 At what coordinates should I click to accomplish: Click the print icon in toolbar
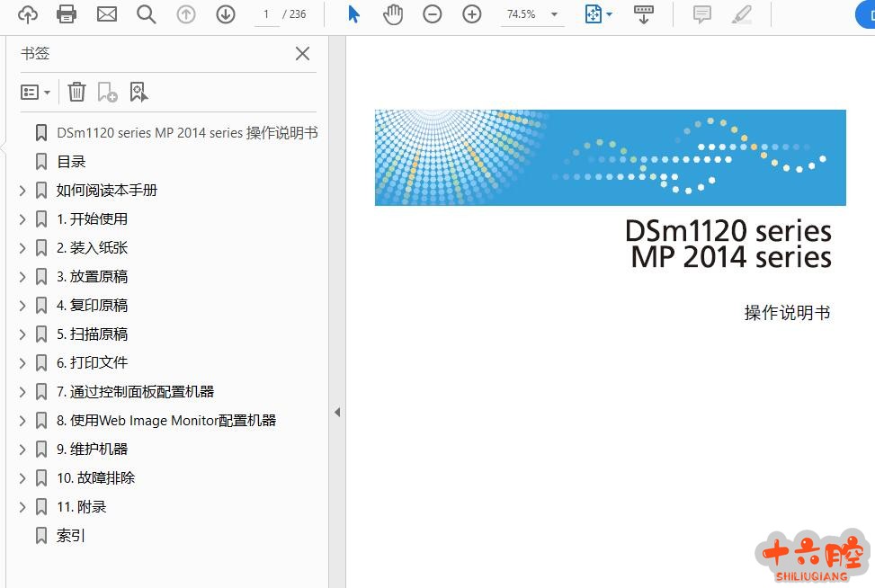[67, 14]
